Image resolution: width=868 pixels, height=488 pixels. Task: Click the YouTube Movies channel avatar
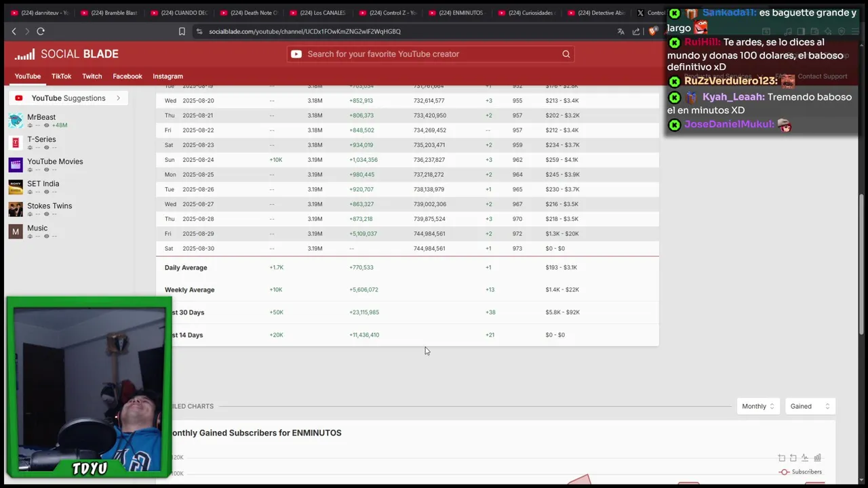click(16, 165)
